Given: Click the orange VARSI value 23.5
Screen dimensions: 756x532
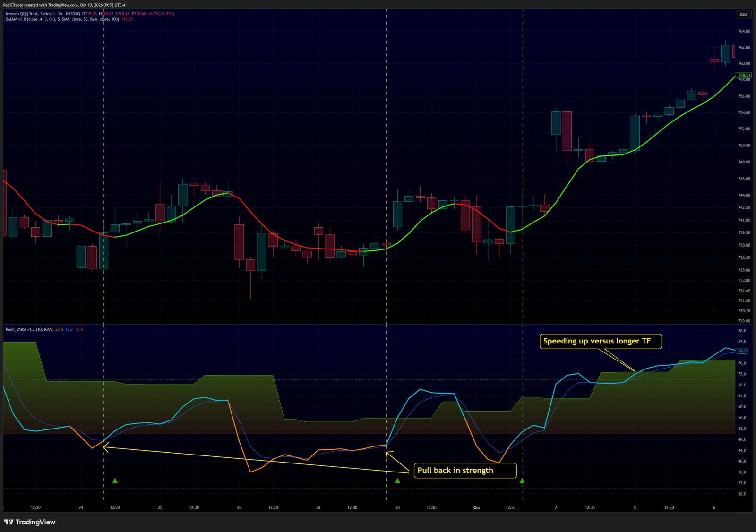Looking at the screenshot, I should 59,329.
